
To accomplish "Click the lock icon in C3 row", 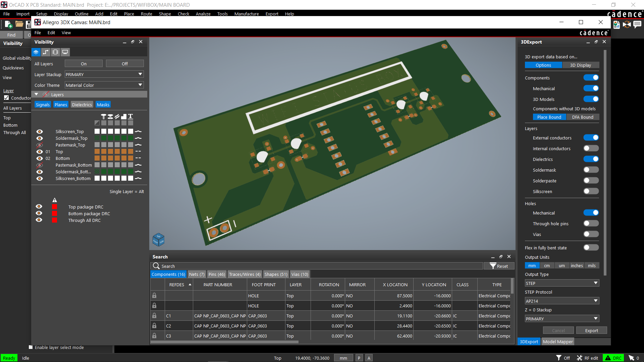I will (x=154, y=336).
